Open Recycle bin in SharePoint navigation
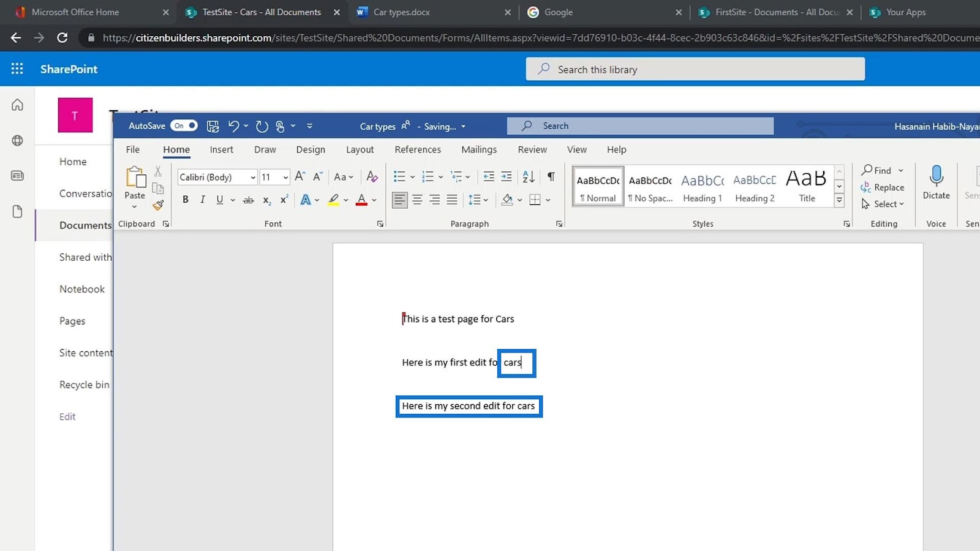980x551 pixels. click(x=85, y=384)
